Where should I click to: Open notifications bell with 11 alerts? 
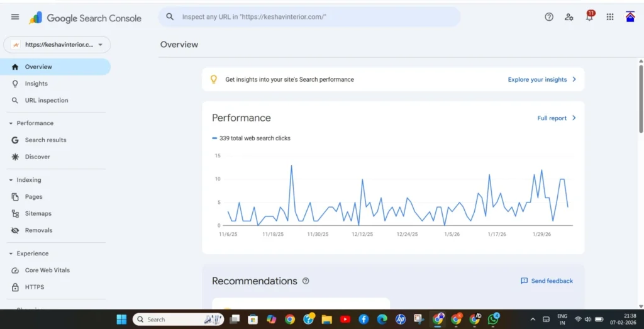click(x=589, y=16)
